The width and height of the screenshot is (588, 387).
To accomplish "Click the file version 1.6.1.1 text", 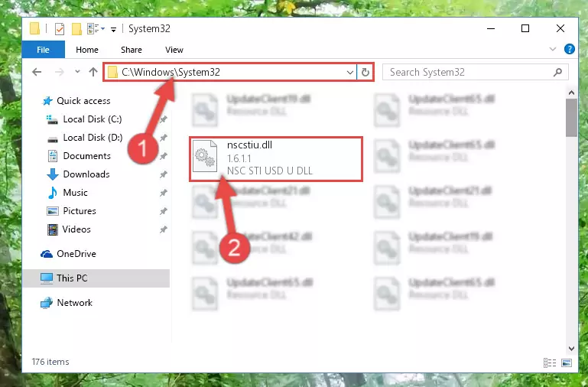I will click(x=239, y=158).
